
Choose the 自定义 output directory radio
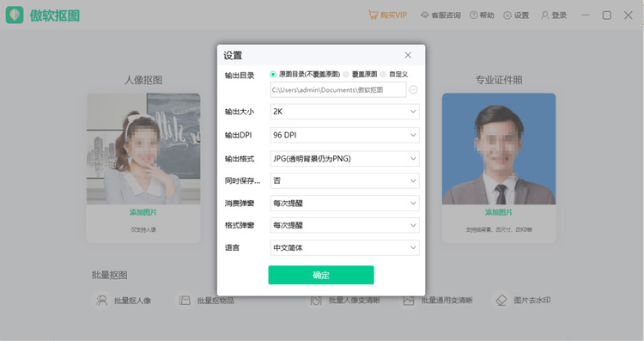tap(383, 75)
